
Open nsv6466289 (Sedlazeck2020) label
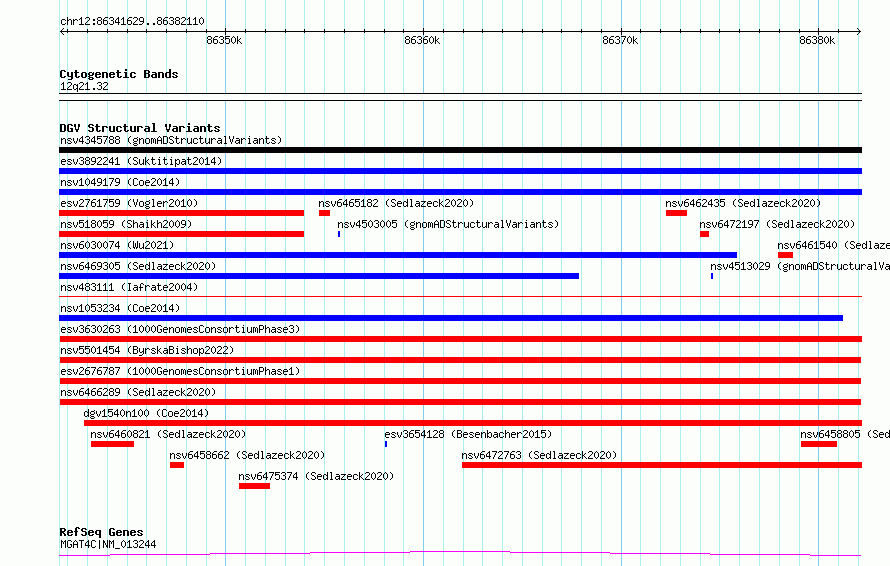click(x=138, y=392)
